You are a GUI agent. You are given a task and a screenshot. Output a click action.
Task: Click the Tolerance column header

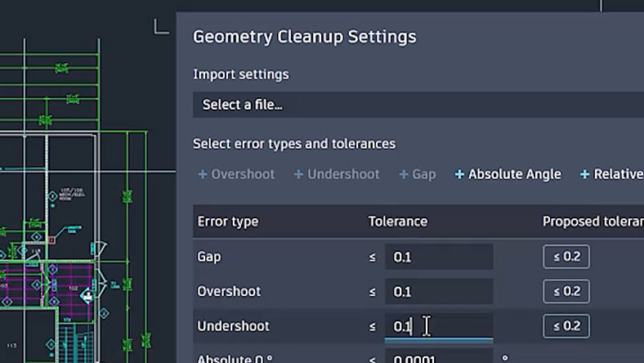[397, 222]
